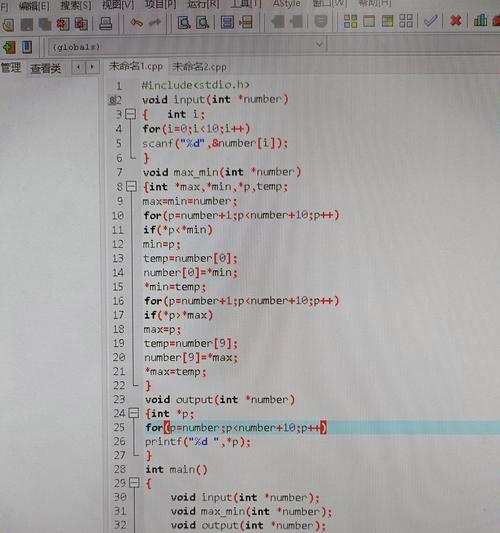Open the AStyle menu
The height and width of the screenshot is (533, 500).
287,3
